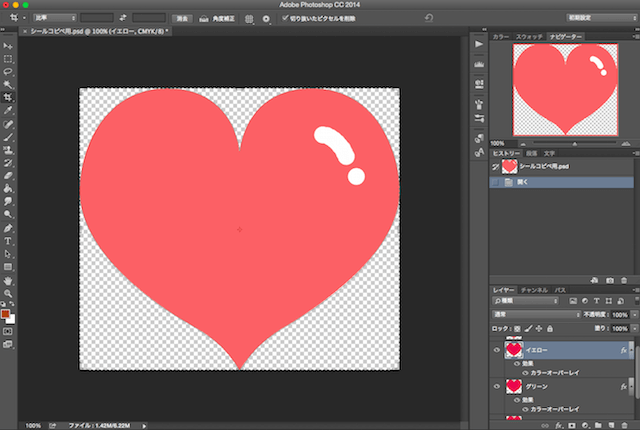This screenshot has width=640, height=430.
Task: Click the straighten (角度補正) tool
Action: tap(217, 18)
